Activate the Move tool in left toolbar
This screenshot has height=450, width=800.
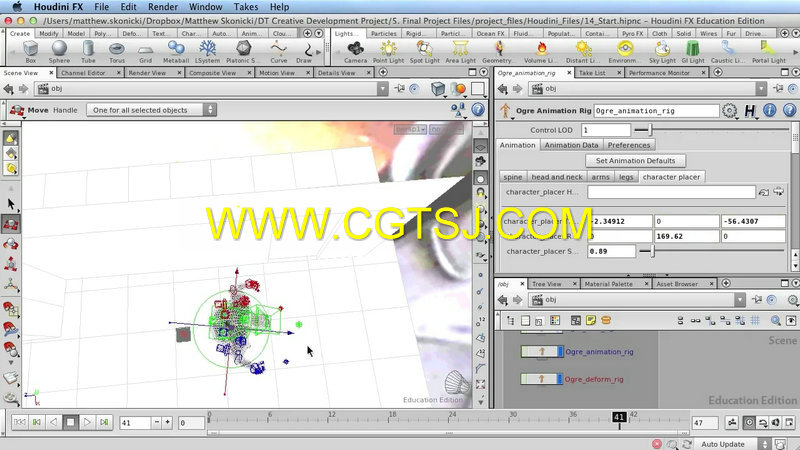[x=11, y=224]
